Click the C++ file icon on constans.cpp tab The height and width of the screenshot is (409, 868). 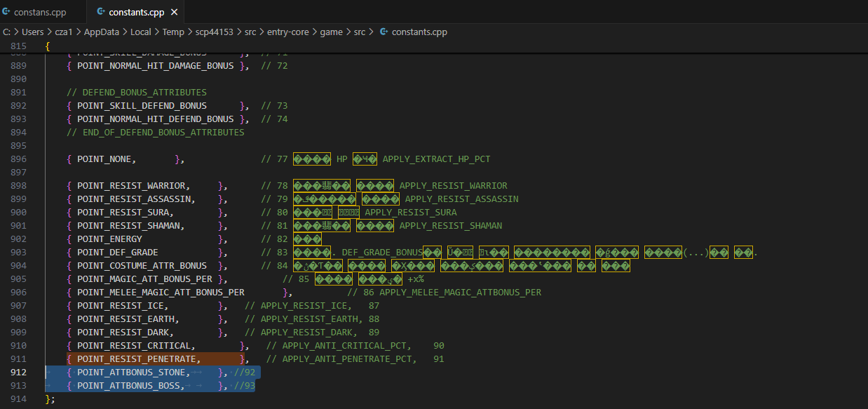(6, 12)
